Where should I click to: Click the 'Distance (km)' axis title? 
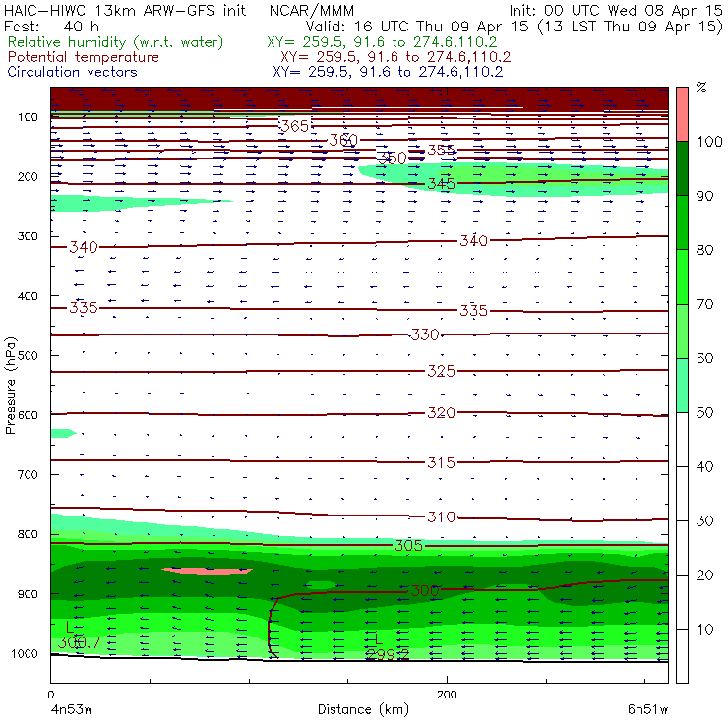[x=363, y=710]
